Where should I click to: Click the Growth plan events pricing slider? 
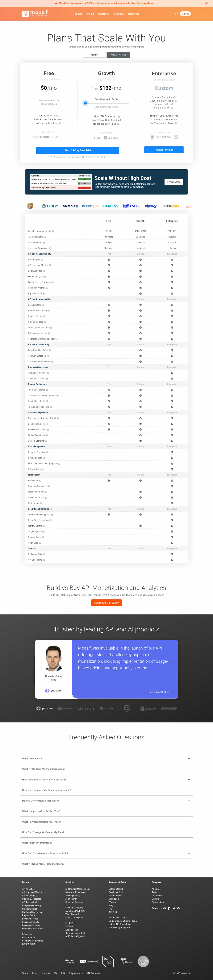[106, 103]
